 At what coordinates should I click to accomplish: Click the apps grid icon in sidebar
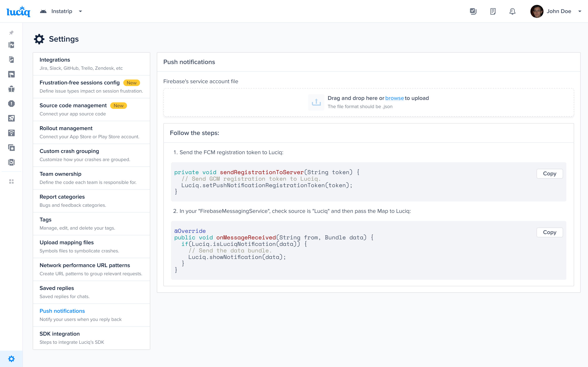pyautogui.click(x=11, y=181)
